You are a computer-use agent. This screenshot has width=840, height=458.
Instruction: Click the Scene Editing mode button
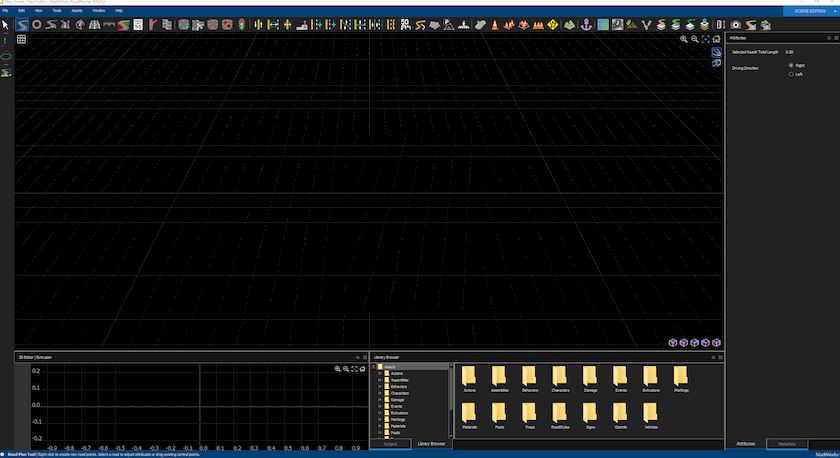(810, 10)
